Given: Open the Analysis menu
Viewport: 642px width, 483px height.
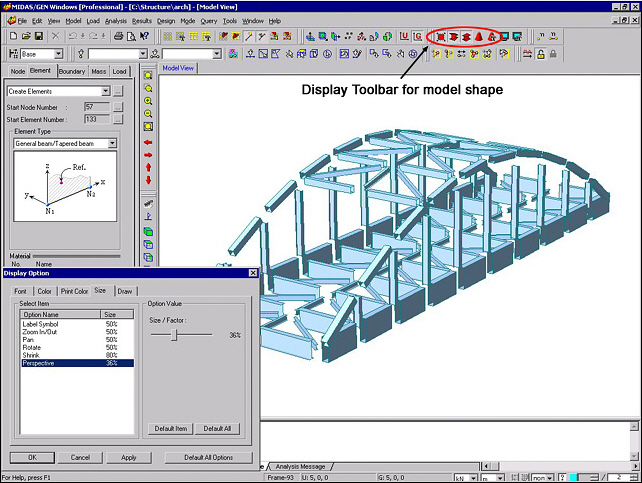Looking at the screenshot, I should pos(116,21).
